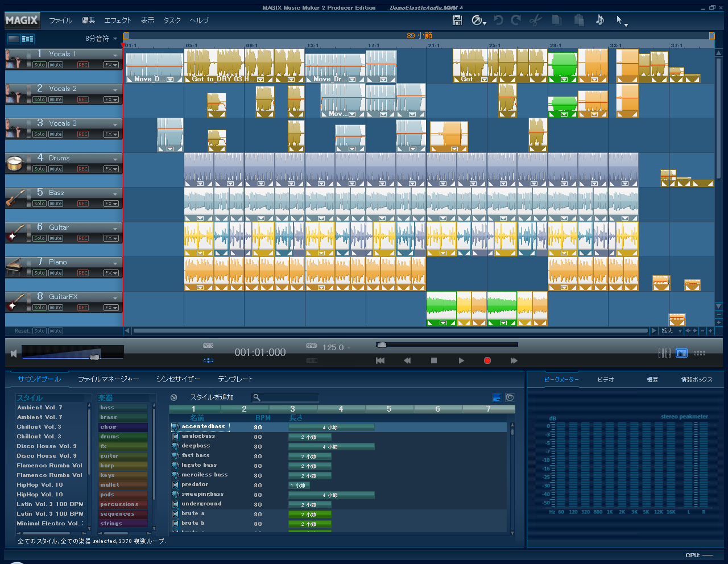Open the ヘルプ menu
The image size is (728, 564).
[x=199, y=20]
